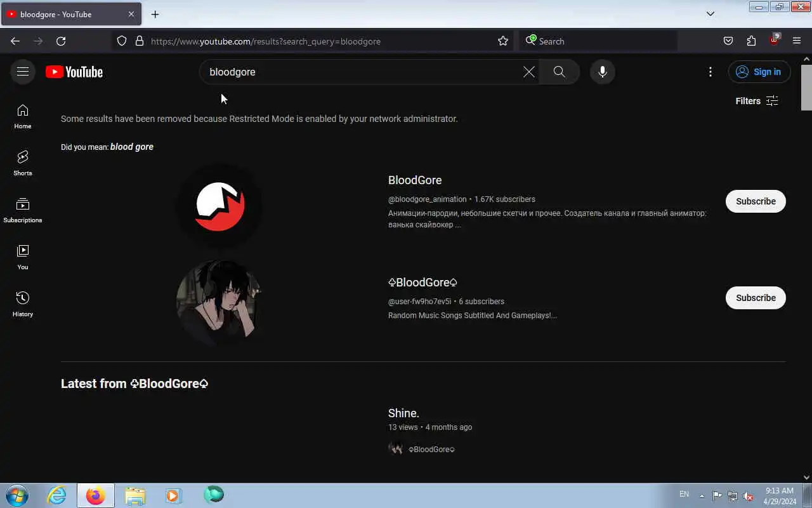Open the Extensions puzzle icon
812x508 pixels.
tap(751, 41)
